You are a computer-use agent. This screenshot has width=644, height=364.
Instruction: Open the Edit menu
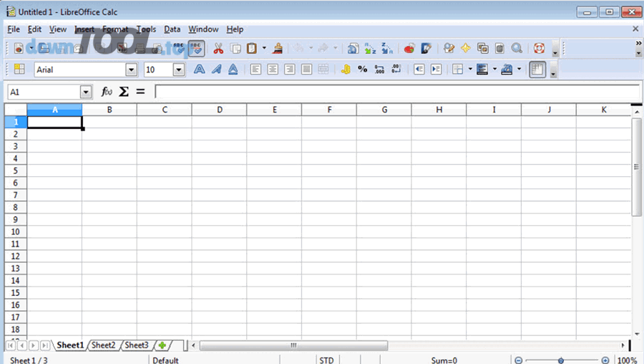pos(34,29)
